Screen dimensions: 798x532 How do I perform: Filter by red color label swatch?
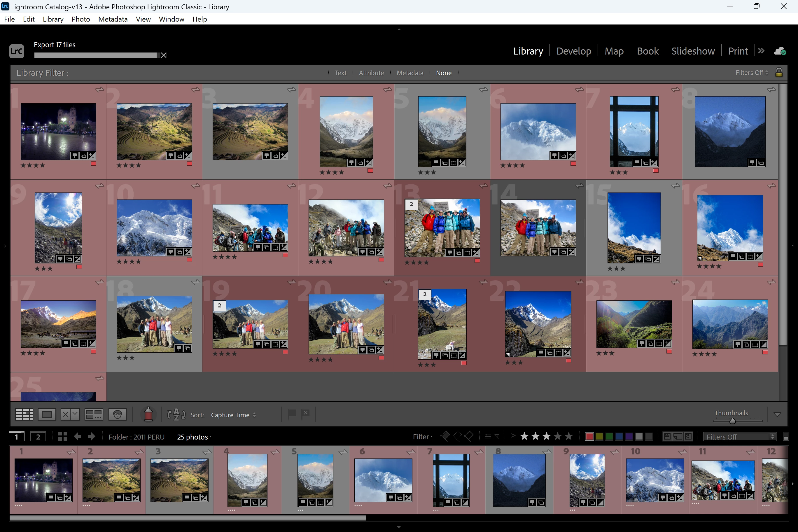[589, 436]
